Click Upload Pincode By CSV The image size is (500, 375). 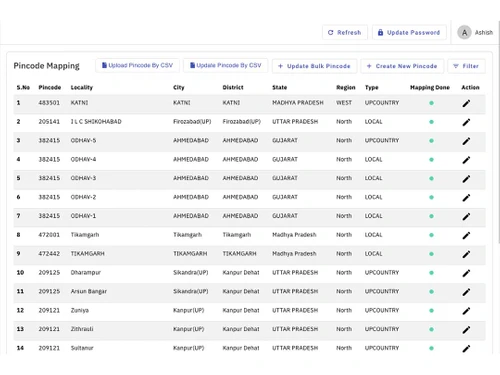137,65
